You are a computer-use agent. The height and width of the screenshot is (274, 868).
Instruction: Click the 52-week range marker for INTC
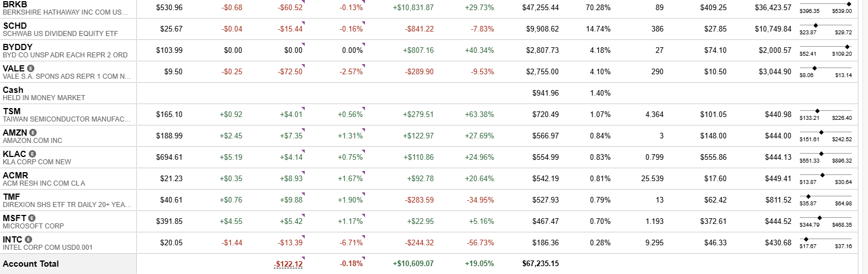coord(805,239)
